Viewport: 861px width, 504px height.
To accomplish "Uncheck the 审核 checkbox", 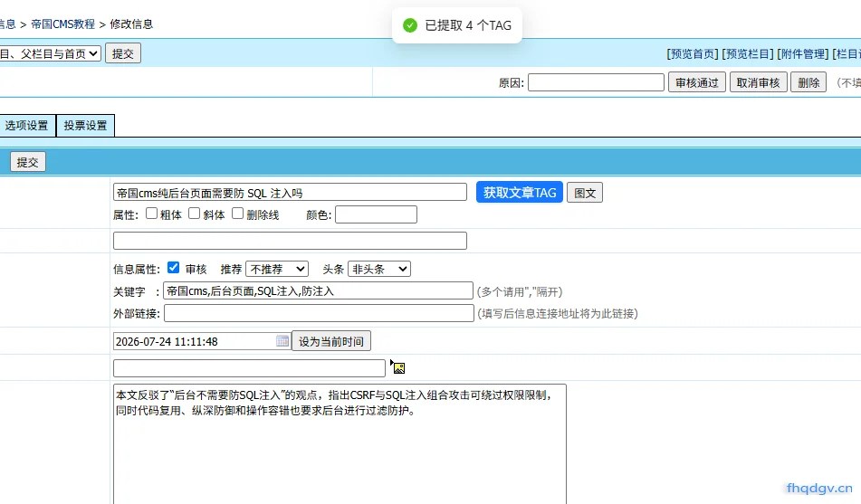I will [174, 267].
